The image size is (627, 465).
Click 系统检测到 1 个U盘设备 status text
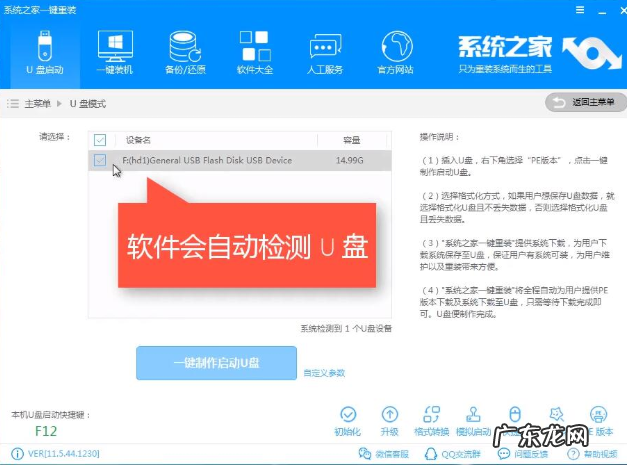[x=346, y=329]
